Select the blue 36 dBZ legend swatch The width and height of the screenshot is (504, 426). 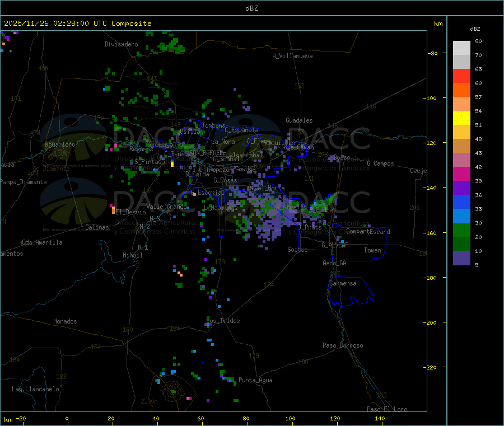coord(461,202)
